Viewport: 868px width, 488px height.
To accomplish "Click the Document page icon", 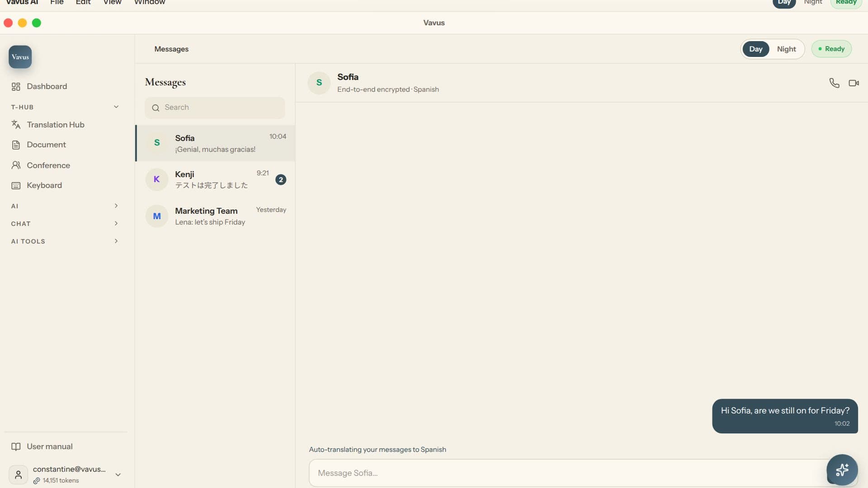I will [16, 145].
